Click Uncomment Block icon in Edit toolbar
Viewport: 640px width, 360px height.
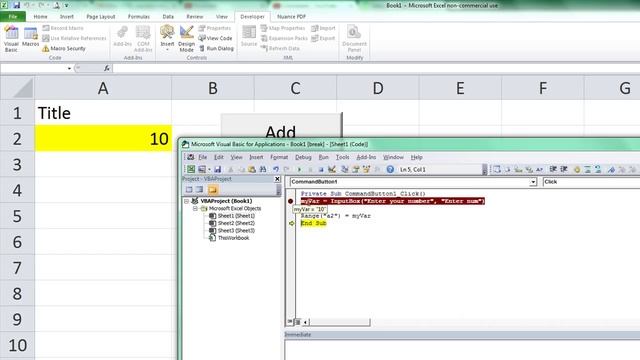[598, 169]
